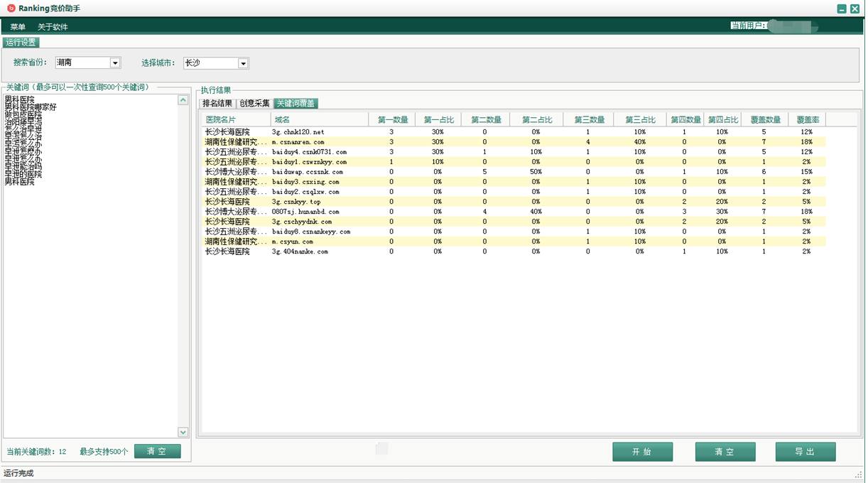
Task: Sort by the 医院名片 column header
Action: coord(236,119)
